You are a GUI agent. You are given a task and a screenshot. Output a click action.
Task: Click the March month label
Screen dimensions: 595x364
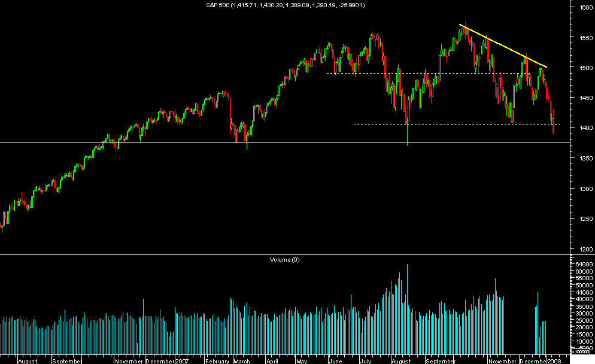point(242,361)
